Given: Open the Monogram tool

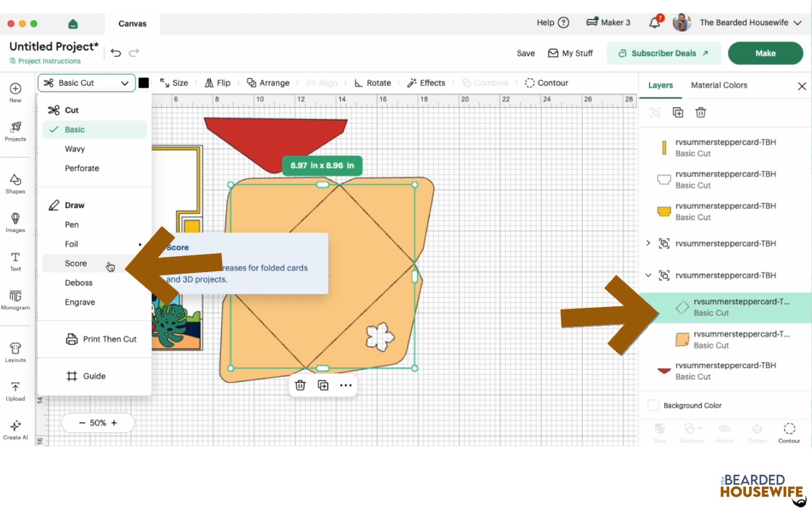Looking at the screenshot, I should 15,300.
